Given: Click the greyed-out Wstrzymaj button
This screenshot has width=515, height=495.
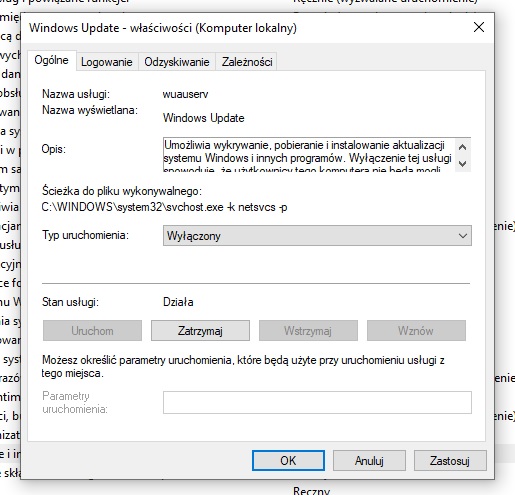Looking at the screenshot, I should tap(308, 331).
